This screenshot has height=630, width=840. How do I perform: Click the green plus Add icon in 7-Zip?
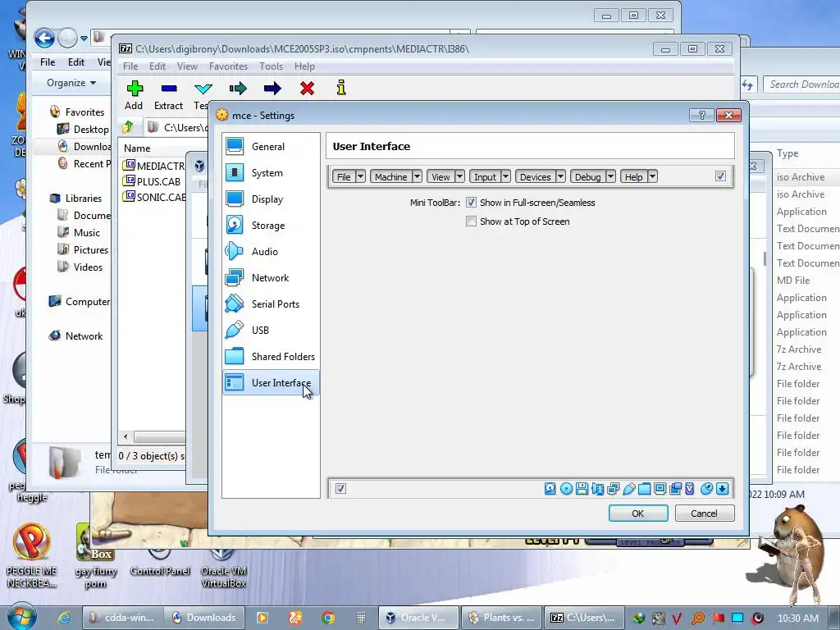coord(135,88)
